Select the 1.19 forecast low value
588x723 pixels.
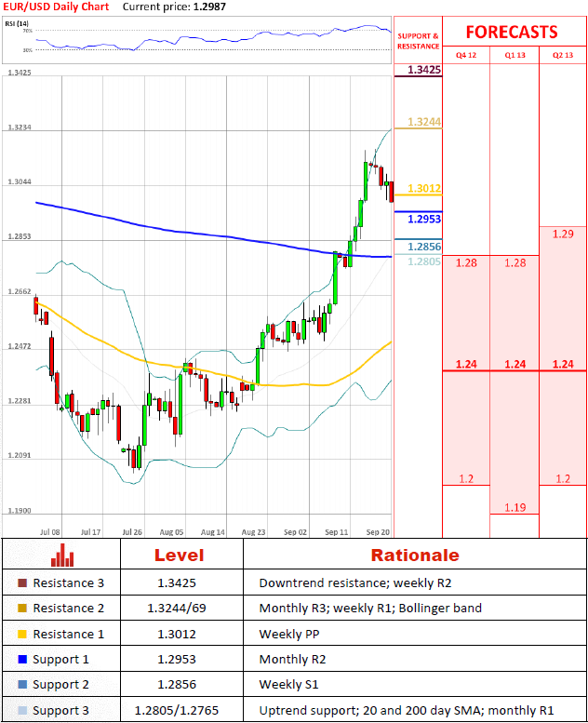coord(514,507)
